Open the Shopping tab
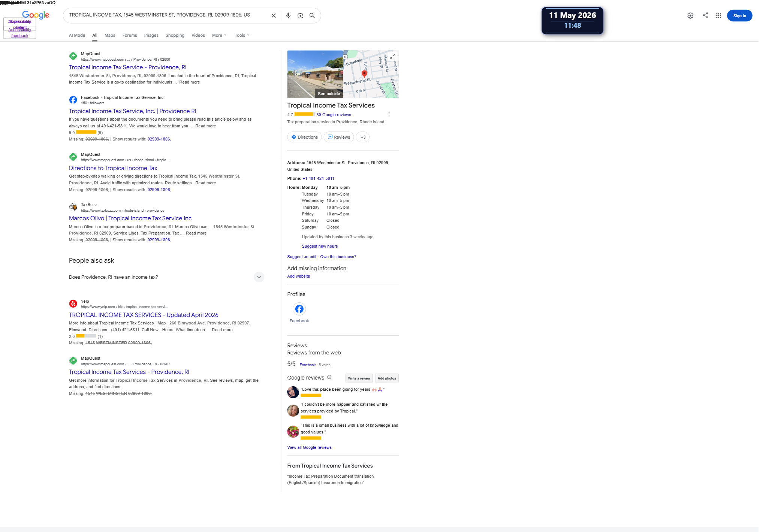 [x=175, y=35]
